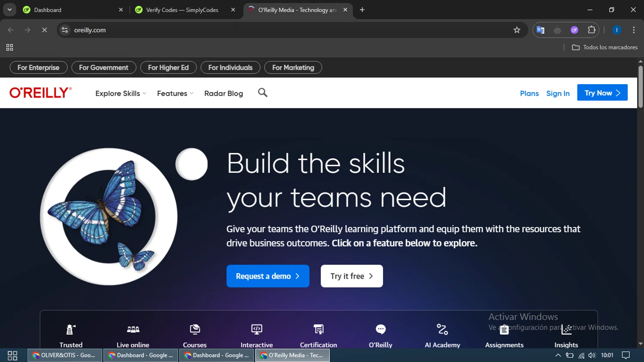The image size is (644, 362).
Task: Click the Try Now button
Action: pos(602,93)
